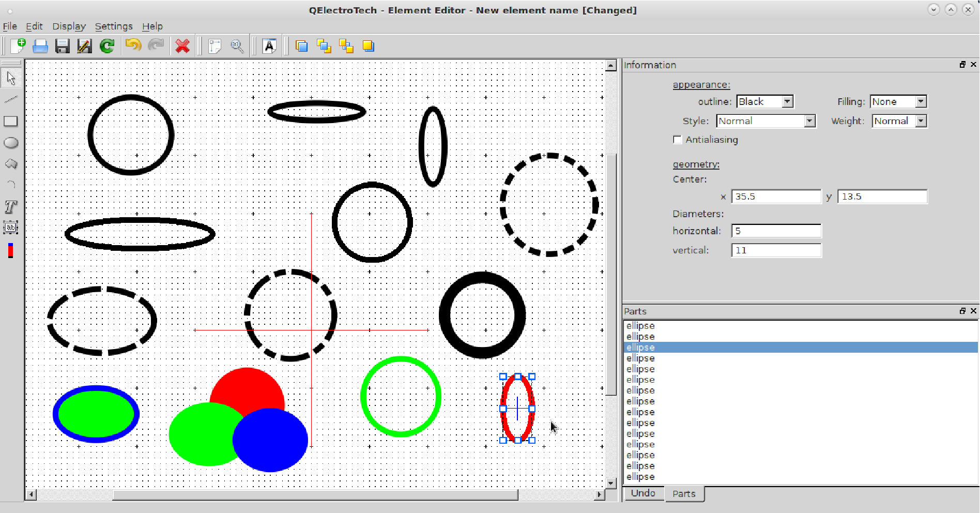Click the horizontal diameter input field
Viewport: 980px width, 513px height.
[776, 231]
